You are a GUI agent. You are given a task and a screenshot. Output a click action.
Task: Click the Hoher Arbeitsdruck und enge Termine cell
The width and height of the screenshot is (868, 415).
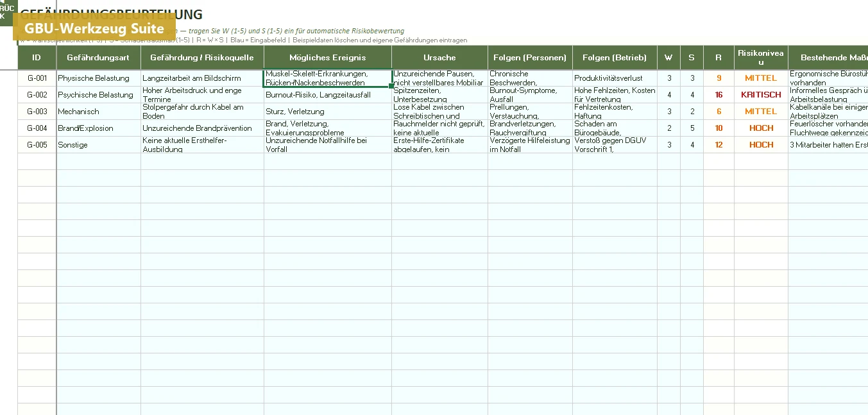tap(202, 95)
